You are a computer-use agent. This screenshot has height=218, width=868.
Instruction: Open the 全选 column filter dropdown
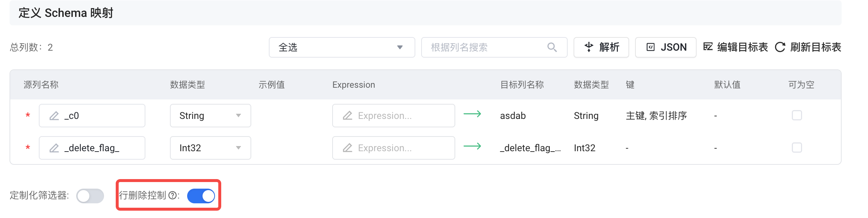341,47
